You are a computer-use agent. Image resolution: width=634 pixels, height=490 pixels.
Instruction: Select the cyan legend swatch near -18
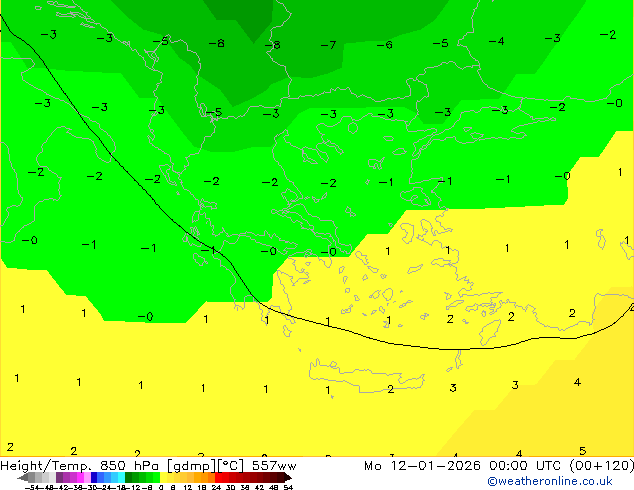coord(121,477)
